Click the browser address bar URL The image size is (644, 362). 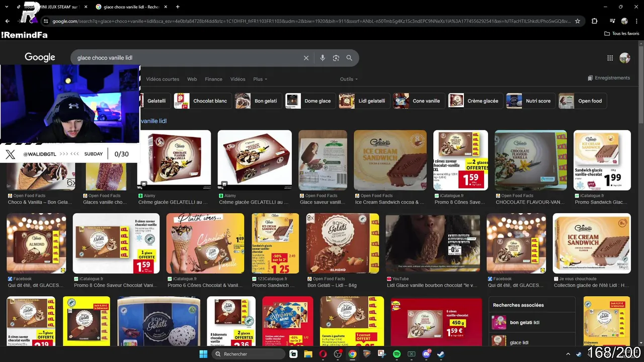pyautogui.click(x=311, y=21)
